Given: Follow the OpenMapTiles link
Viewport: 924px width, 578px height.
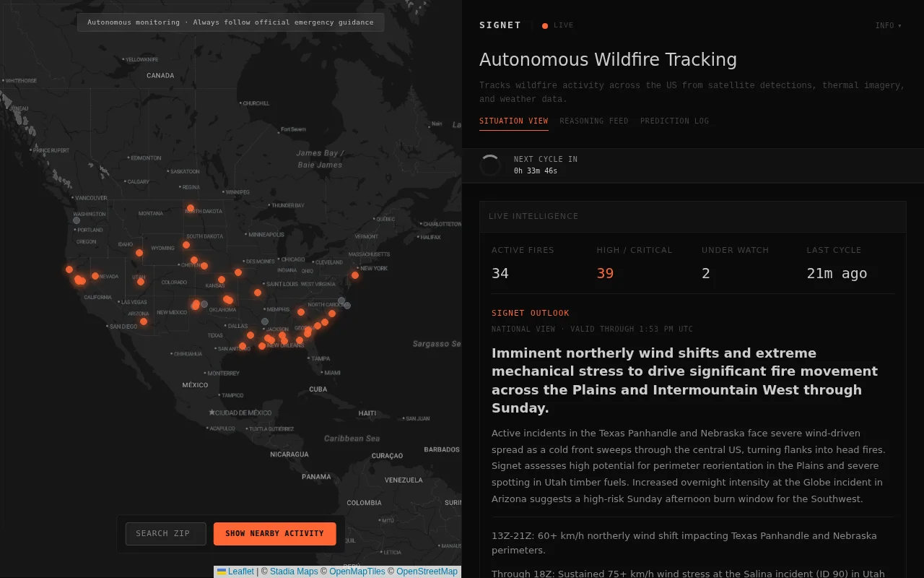Looking at the screenshot, I should [357, 571].
